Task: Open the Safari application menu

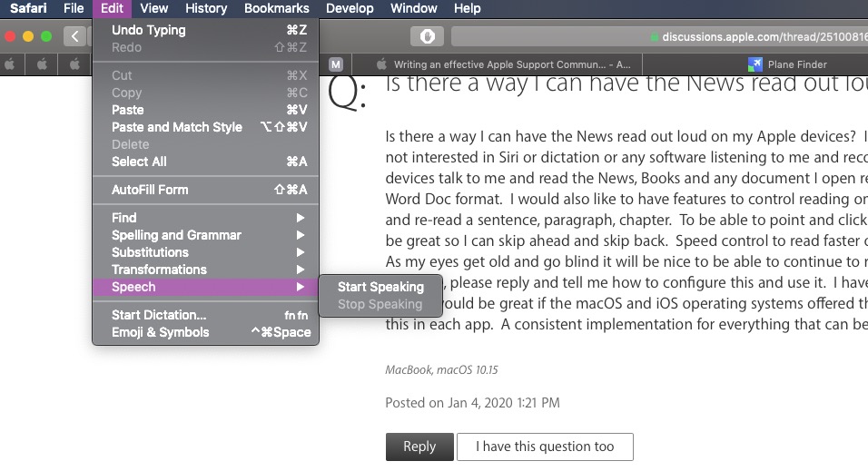Action: point(28,8)
